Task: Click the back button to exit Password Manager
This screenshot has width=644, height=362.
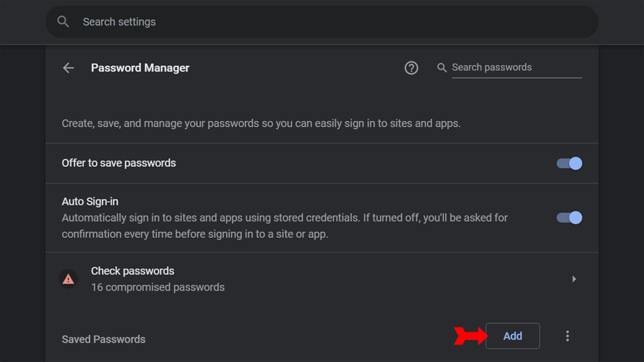Action: (68, 68)
